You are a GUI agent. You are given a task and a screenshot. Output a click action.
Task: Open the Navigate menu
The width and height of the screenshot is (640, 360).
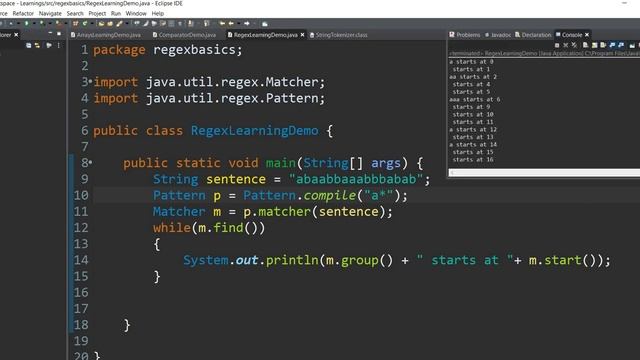point(50,13)
